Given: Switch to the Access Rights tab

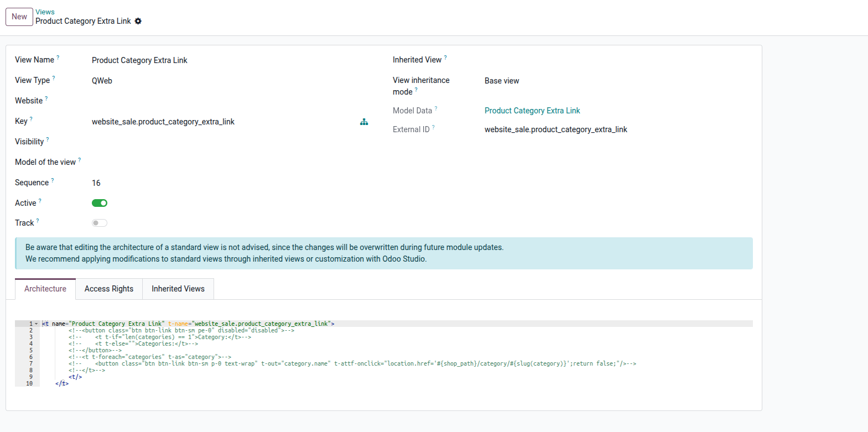Looking at the screenshot, I should (x=109, y=289).
